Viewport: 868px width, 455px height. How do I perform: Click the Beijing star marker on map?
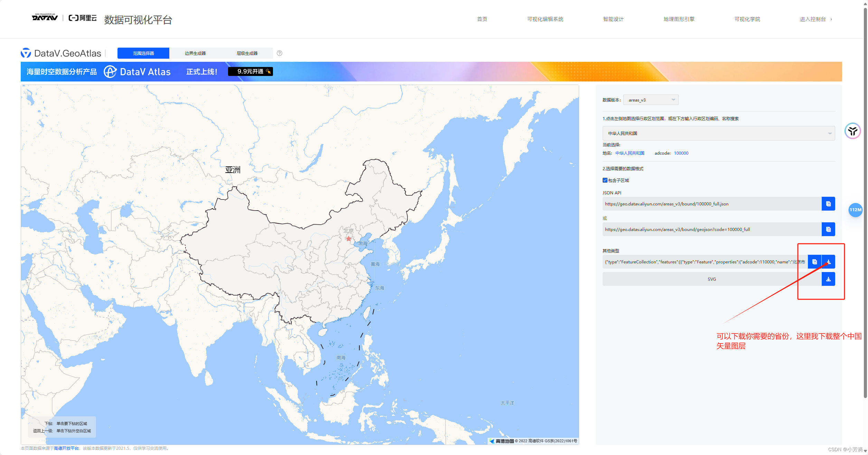pyautogui.click(x=348, y=239)
